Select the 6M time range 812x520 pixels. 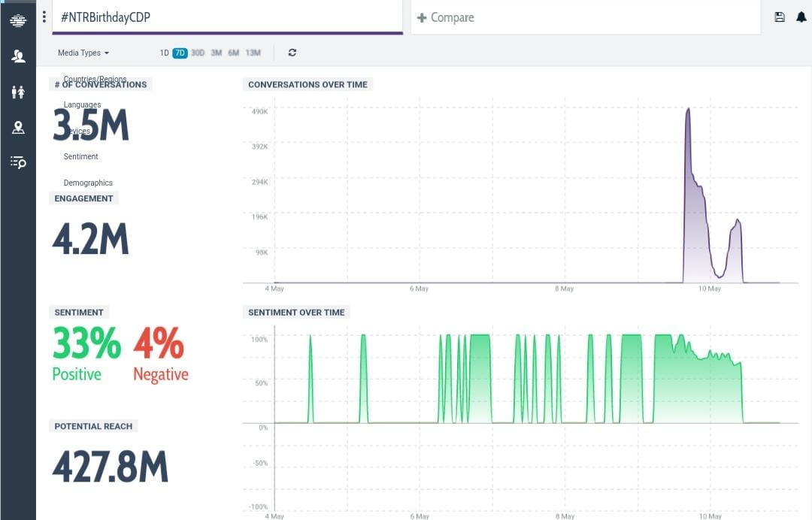coord(234,53)
